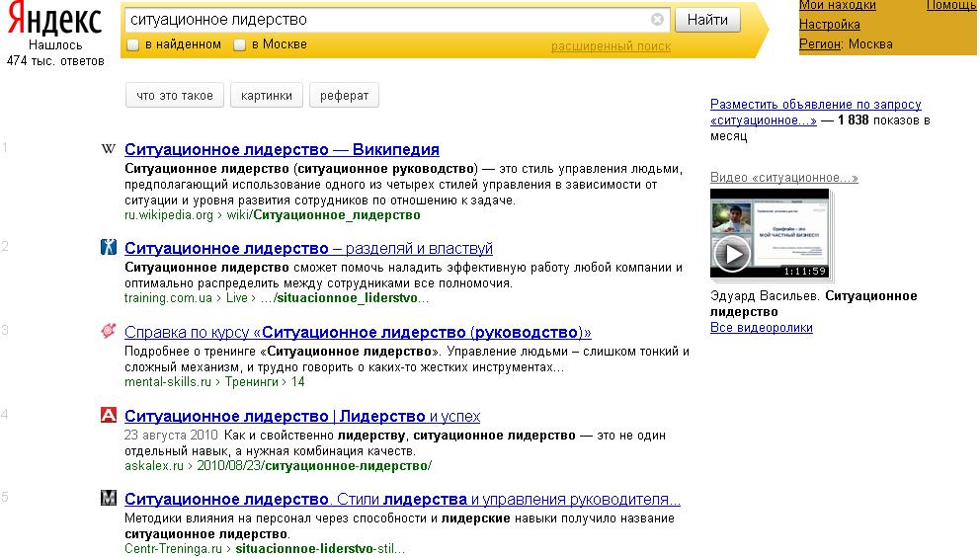Click the 'что это такое' suggestion button
This screenshot has width=980, height=558.
175,96
